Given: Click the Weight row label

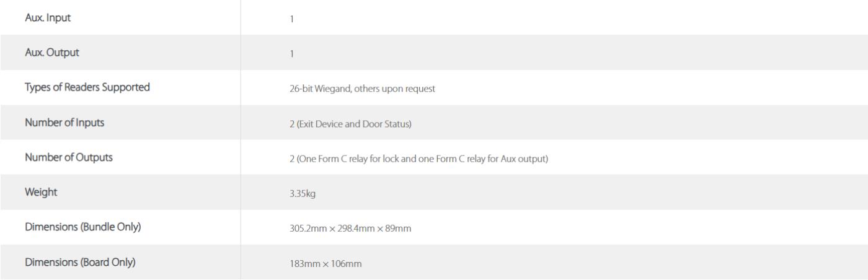Looking at the screenshot, I should pos(41,192).
